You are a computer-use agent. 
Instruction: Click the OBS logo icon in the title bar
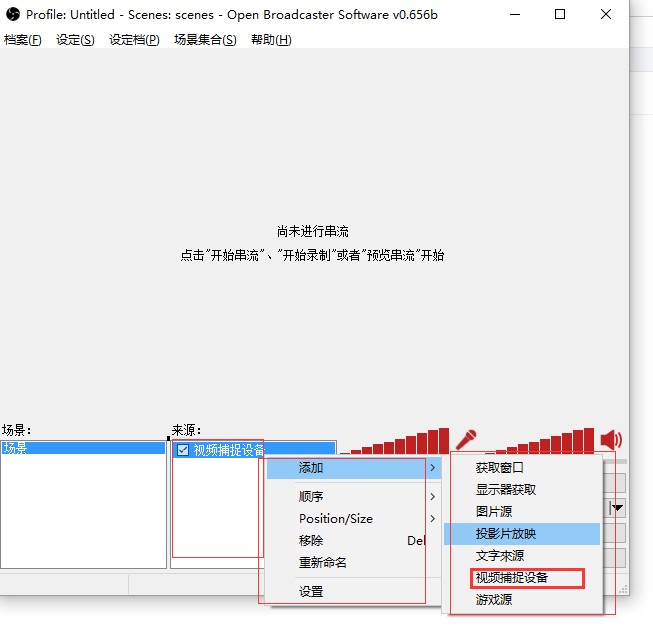[x=13, y=15]
